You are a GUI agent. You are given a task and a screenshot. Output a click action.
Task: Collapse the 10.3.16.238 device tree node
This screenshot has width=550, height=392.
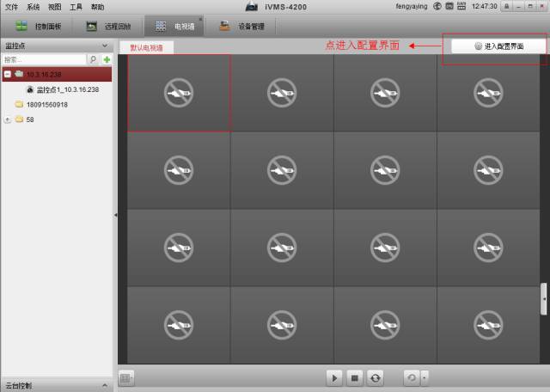8,75
